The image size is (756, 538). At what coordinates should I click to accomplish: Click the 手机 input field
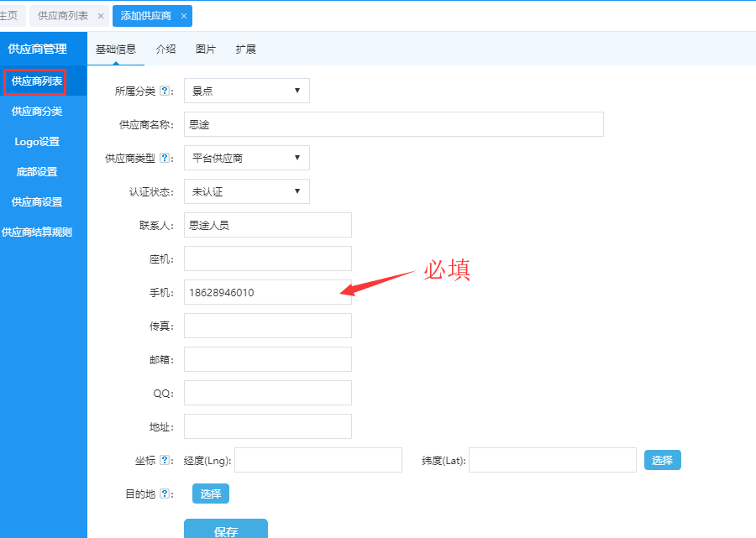pos(267,292)
